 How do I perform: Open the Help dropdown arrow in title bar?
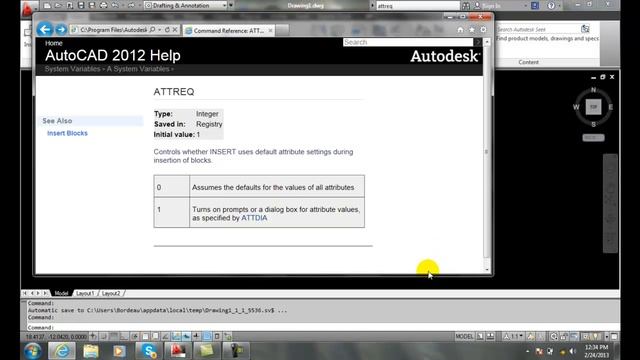pos(559,6)
